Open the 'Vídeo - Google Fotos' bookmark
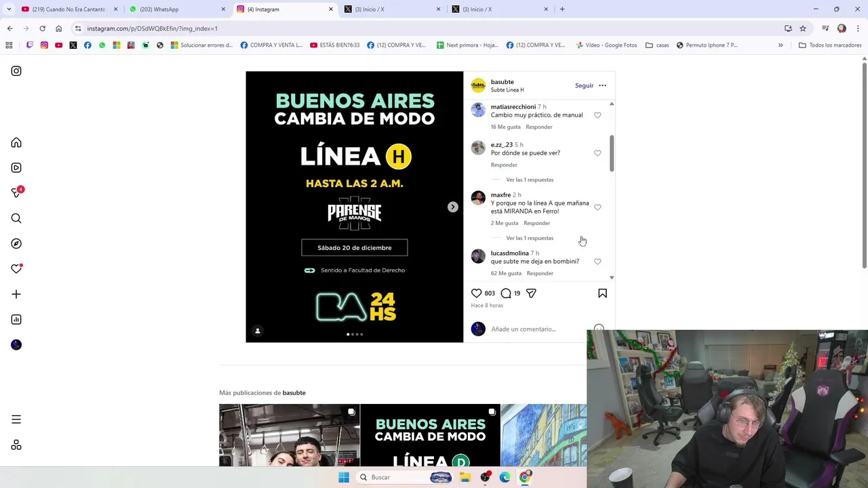Viewport: 868px width, 488px height. pyautogui.click(x=606, y=45)
